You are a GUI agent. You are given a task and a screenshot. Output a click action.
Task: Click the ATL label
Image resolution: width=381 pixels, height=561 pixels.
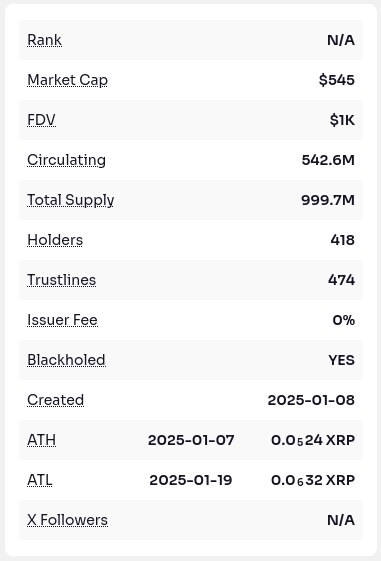tap(40, 480)
